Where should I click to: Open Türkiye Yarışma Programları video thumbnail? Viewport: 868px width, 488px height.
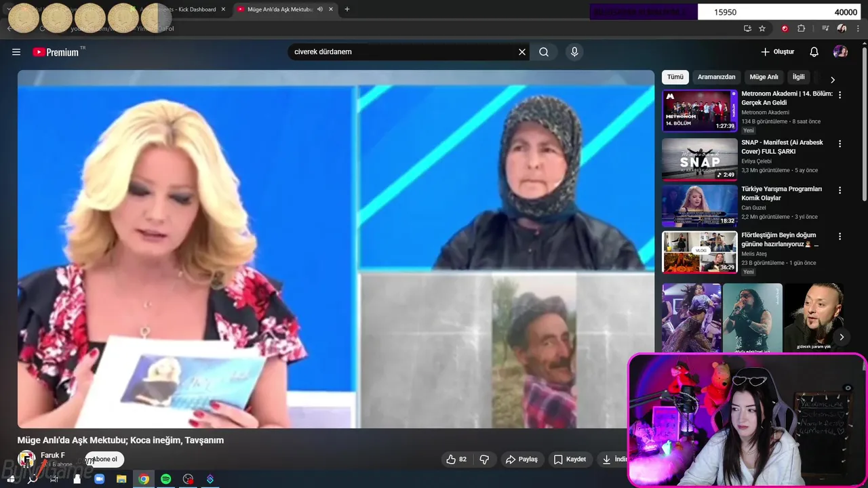tap(699, 206)
